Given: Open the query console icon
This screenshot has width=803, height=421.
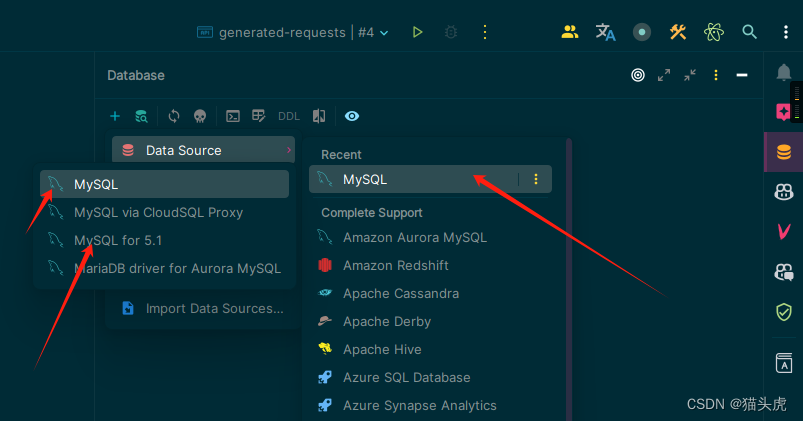Looking at the screenshot, I should (x=233, y=116).
